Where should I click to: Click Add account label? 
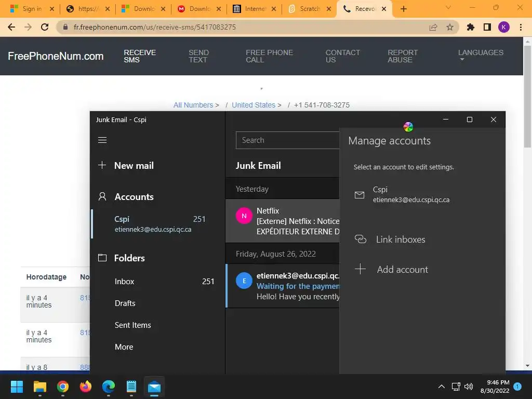coord(403,269)
